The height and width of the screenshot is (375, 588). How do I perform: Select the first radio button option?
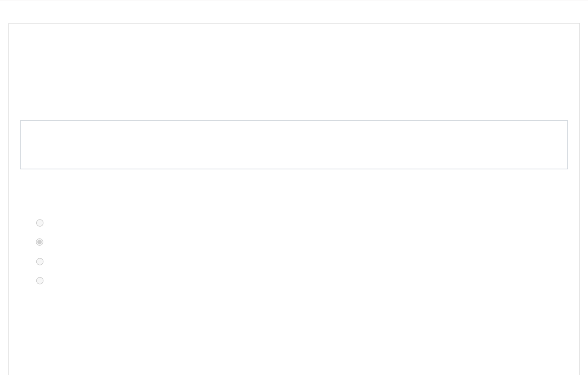pyautogui.click(x=40, y=223)
